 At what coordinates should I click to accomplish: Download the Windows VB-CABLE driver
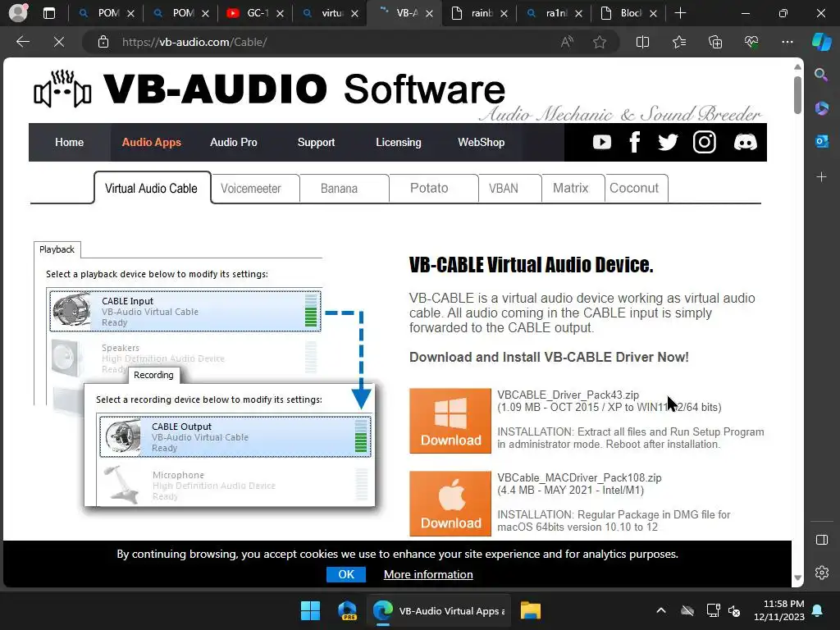(450, 421)
